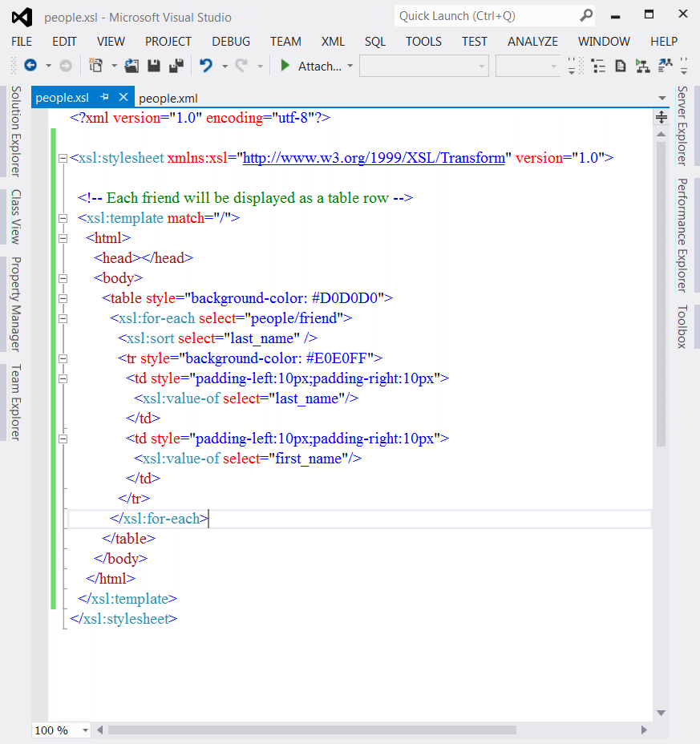Collapse the tr element outline
This screenshot has height=744, width=700.
coord(63,358)
